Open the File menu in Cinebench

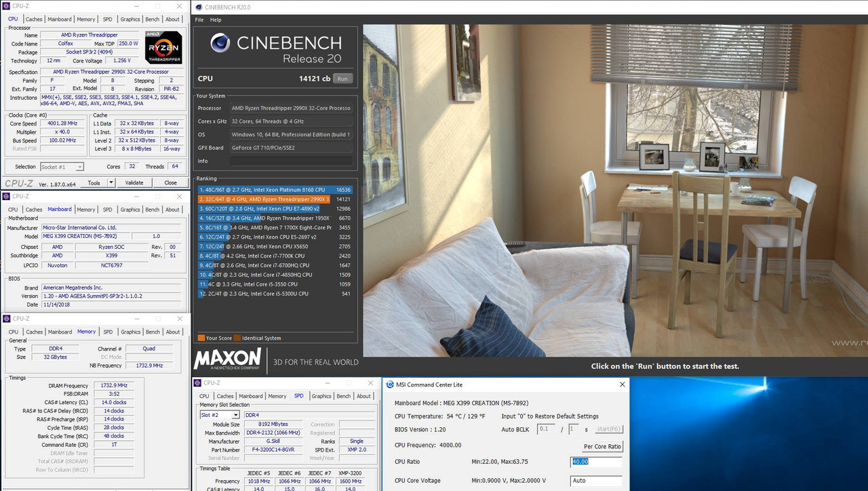[x=199, y=20]
